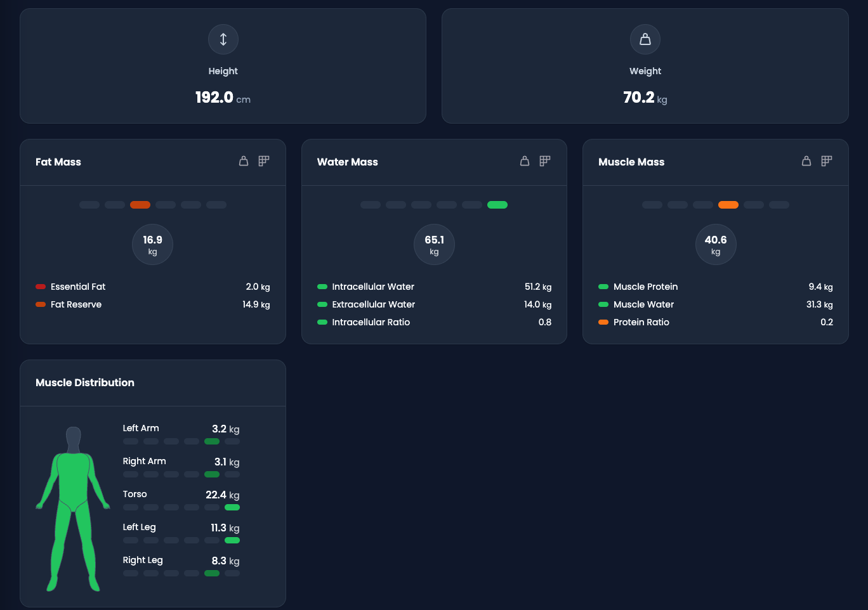Click the Torso label in Muscle Distribution

tap(135, 494)
